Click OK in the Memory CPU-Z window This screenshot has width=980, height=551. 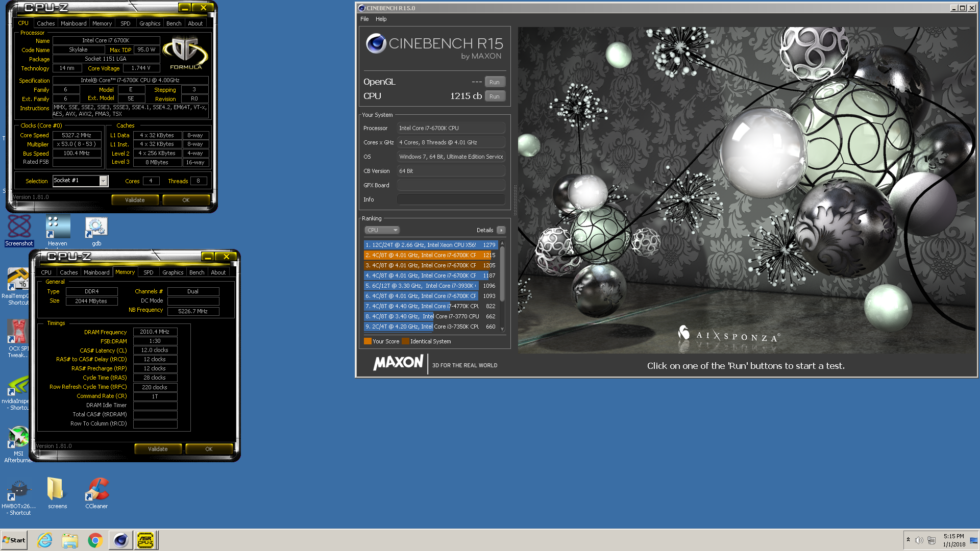(209, 449)
